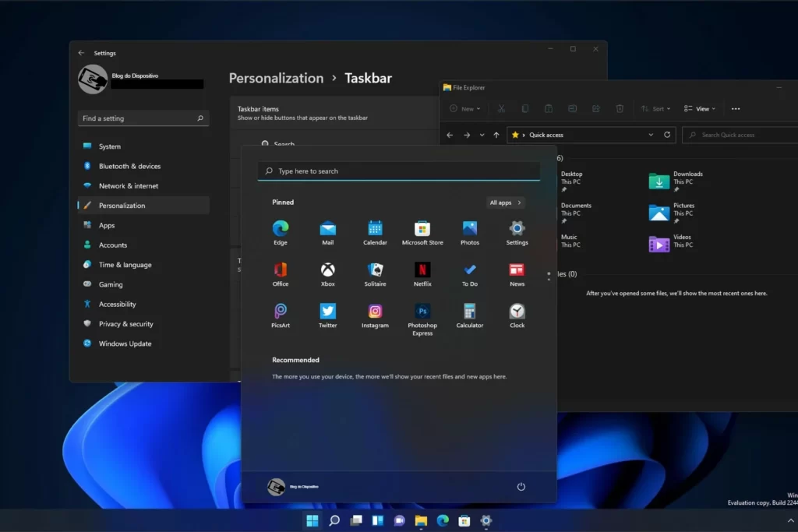Click the power button in Start menu
The width and height of the screenshot is (798, 532).
coord(521,487)
